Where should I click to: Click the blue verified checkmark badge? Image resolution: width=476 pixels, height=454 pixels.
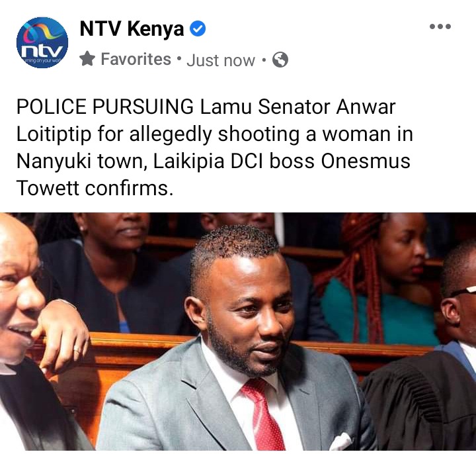(198, 28)
